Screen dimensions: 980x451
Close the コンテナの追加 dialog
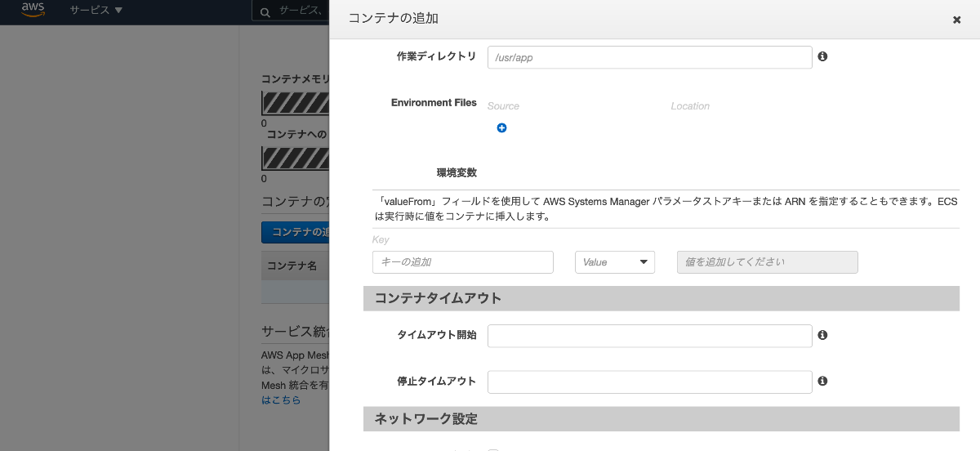click(x=956, y=20)
